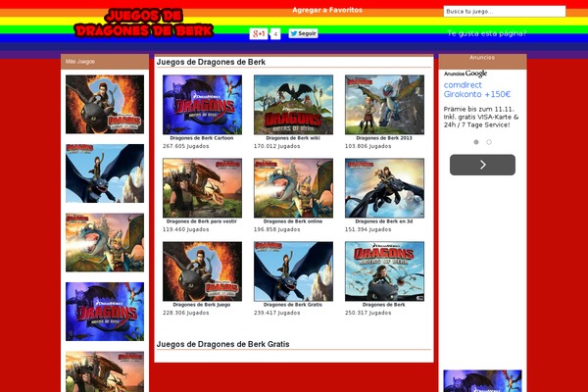Click the Dragones de Berk Cartoon title link

tap(202, 138)
